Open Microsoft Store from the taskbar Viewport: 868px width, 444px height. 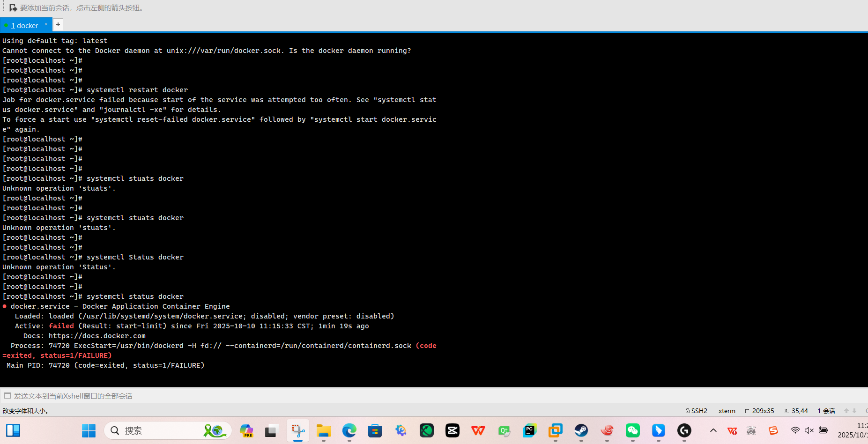[375, 430]
